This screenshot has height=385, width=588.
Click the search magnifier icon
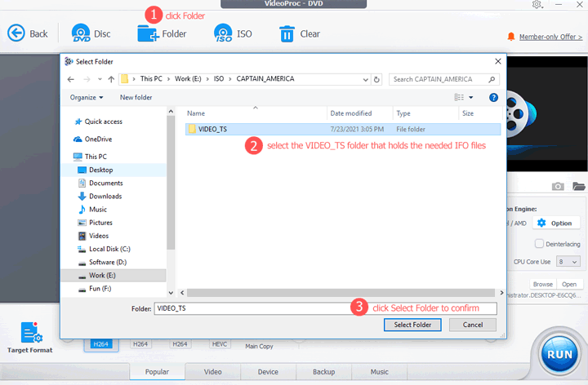[492, 79]
